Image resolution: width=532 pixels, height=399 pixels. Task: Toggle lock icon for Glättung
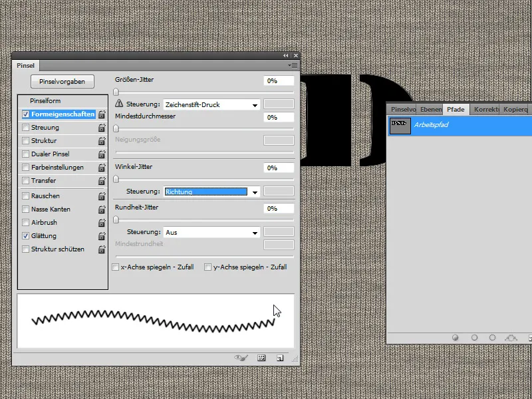tap(102, 236)
